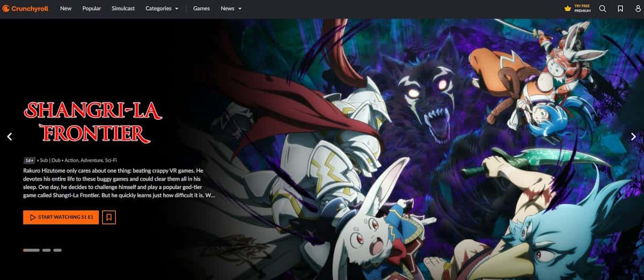Open the watchlist bookmark in header
Viewport: 644px width, 280px height.
[620, 9]
